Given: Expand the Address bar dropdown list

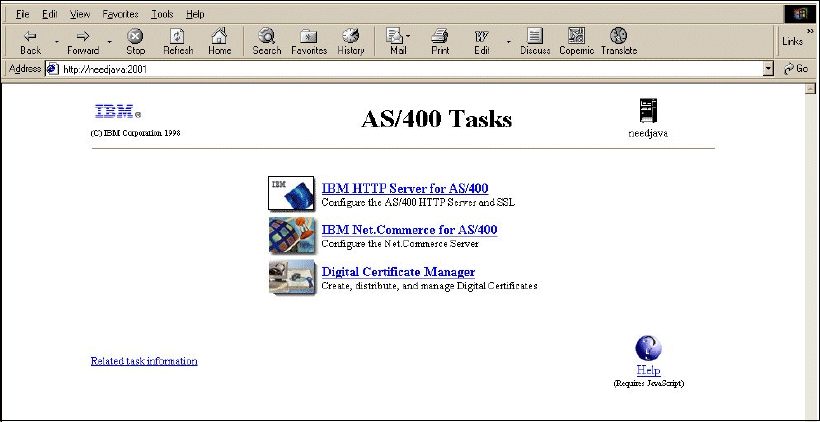Looking at the screenshot, I should click(768, 69).
